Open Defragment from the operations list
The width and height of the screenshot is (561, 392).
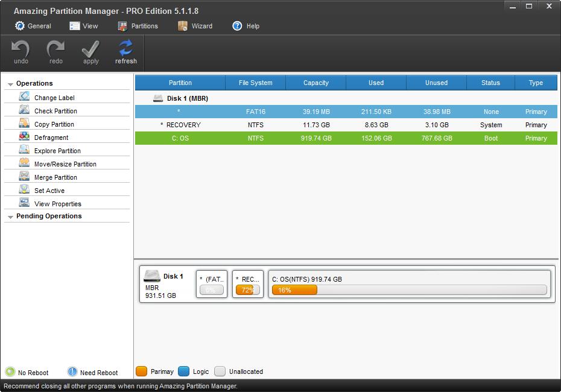tap(51, 138)
